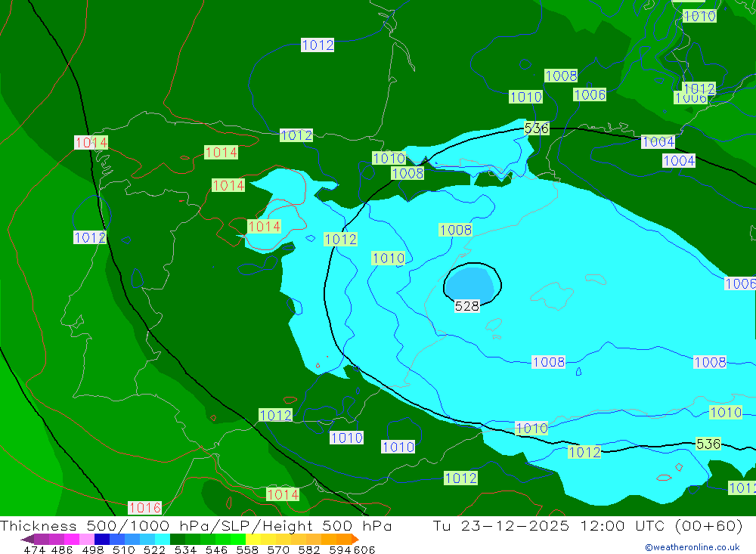Click the red 1016 isobar label
The width and height of the screenshot is (756, 554).
click(144, 508)
